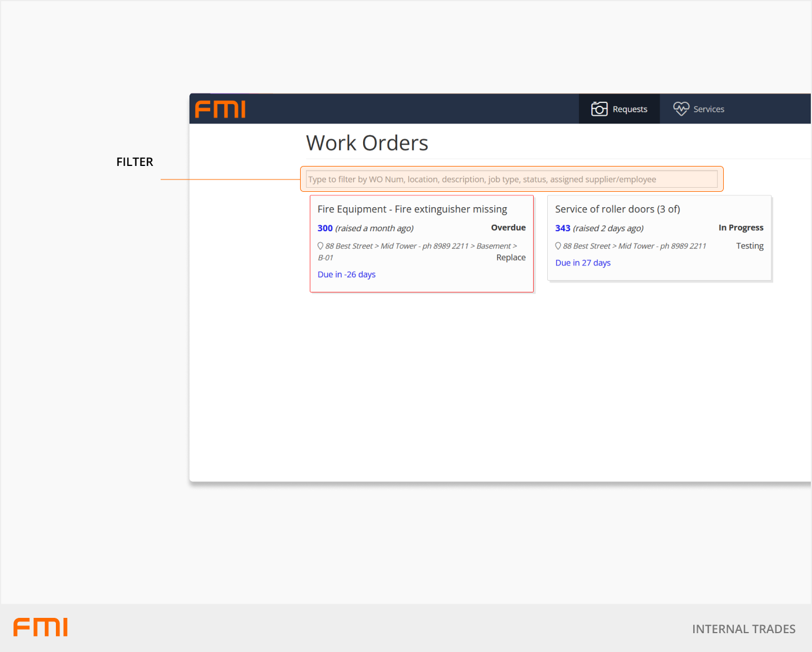The image size is (812, 652).
Task: Select the Fire extinguisher missing card title
Action: click(x=412, y=209)
